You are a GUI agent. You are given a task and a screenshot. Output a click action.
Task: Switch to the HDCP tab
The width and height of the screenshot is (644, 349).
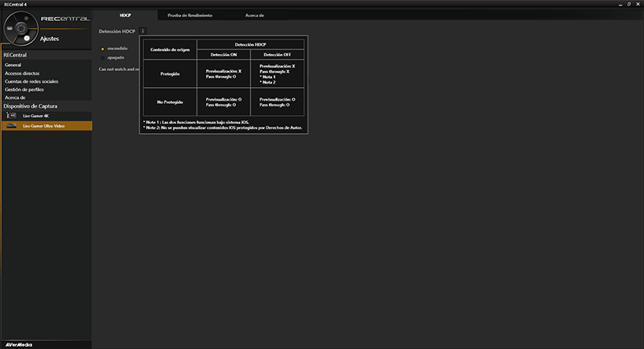pos(126,15)
